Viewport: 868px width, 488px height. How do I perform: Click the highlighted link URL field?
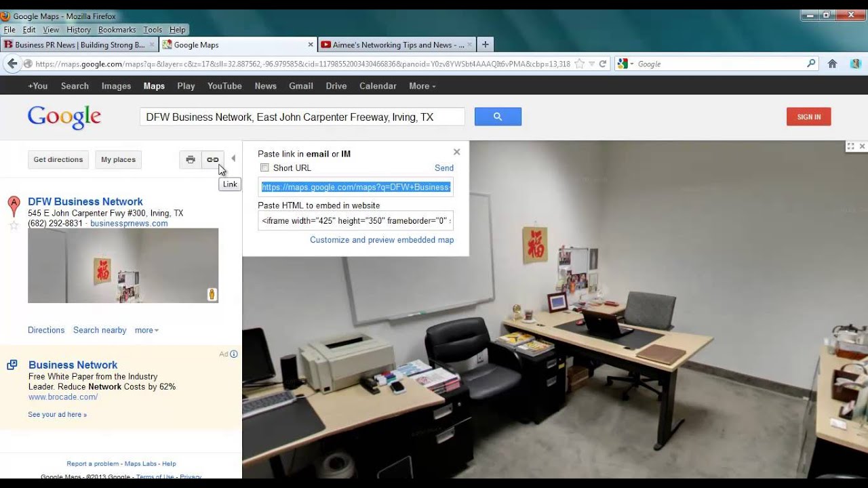[355, 187]
